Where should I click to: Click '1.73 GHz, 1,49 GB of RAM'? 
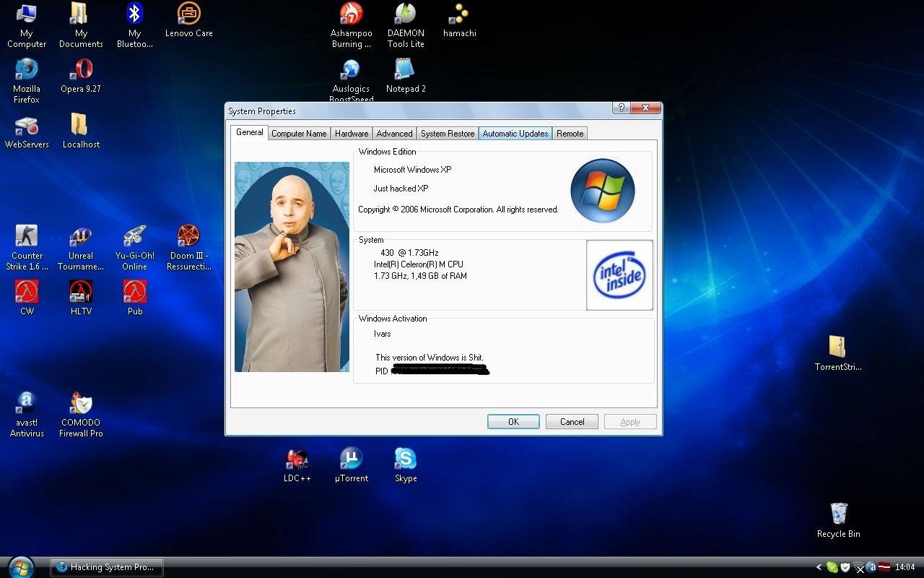(420, 276)
